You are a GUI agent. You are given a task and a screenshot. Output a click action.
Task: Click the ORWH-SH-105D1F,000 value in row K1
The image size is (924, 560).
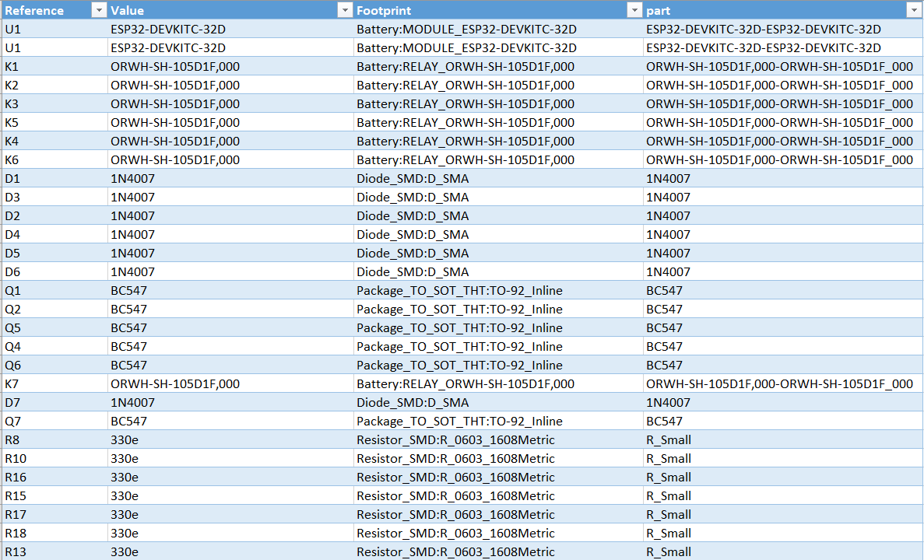175,67
